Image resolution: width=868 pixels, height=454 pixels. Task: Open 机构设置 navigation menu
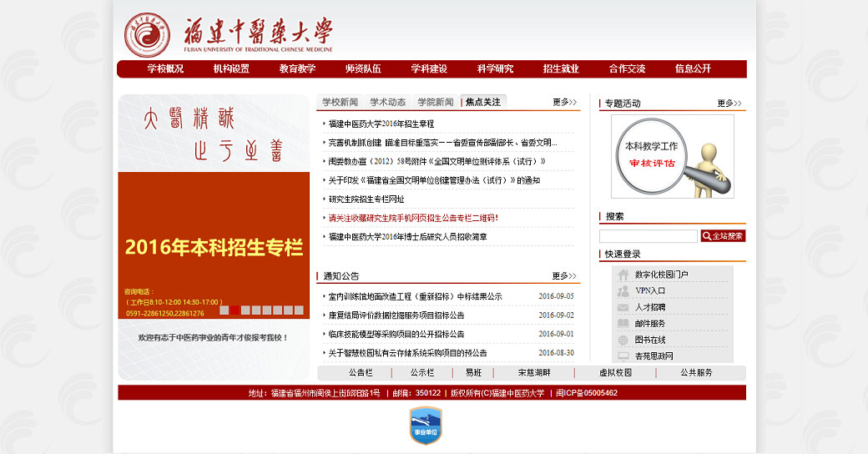[231, 68]
